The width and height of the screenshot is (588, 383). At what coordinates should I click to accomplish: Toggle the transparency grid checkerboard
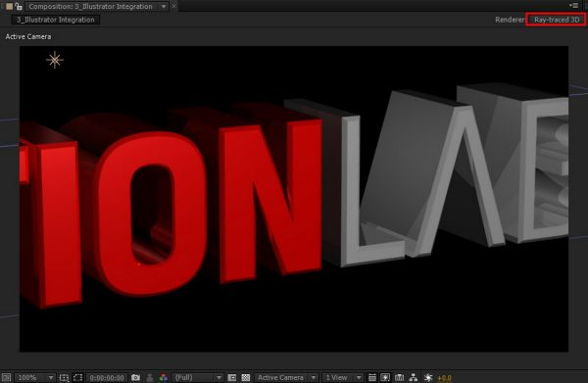tap(245, 377)
